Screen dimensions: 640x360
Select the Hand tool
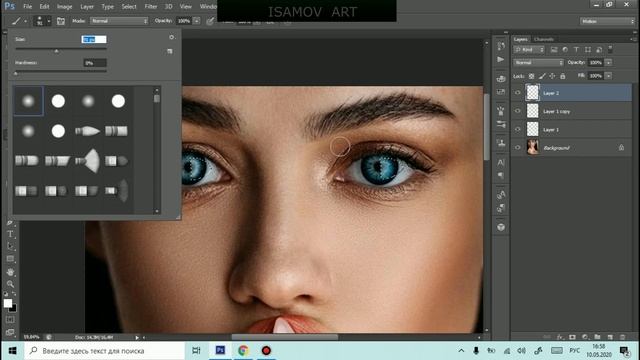tap(10, 271)
